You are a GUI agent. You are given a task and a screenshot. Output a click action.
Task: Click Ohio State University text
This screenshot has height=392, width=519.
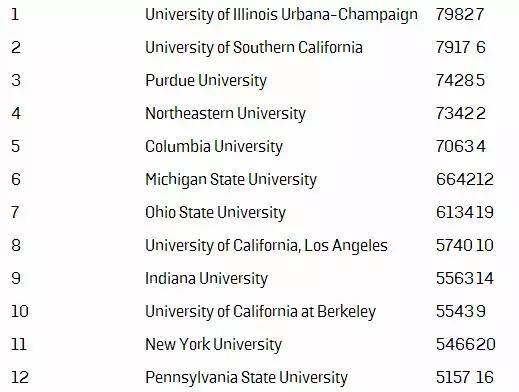tap(215, 213)
